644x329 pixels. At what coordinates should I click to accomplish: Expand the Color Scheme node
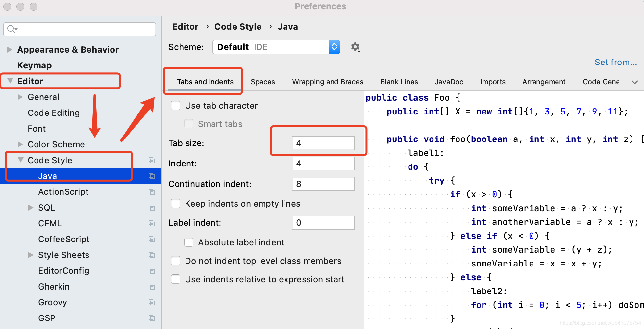[x=20, y=144]
